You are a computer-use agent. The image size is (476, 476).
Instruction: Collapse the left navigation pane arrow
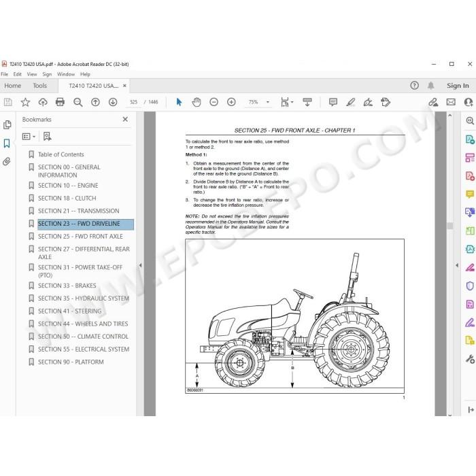pyautogui.click(x=140, y=265)
